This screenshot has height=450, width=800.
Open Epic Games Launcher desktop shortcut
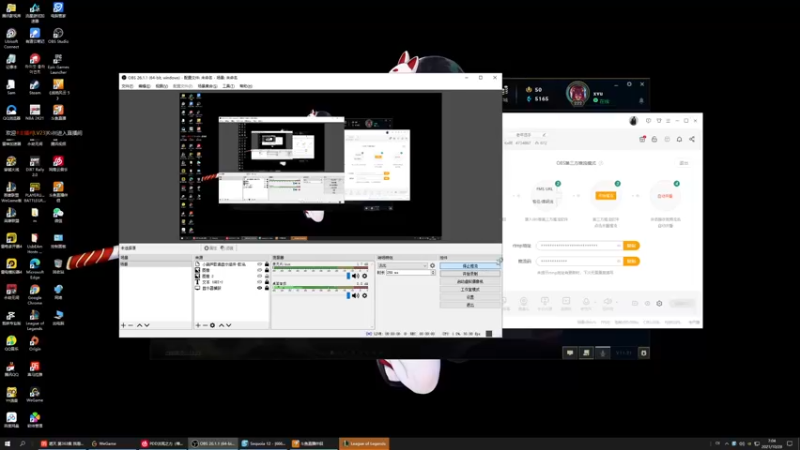(58, 63)
